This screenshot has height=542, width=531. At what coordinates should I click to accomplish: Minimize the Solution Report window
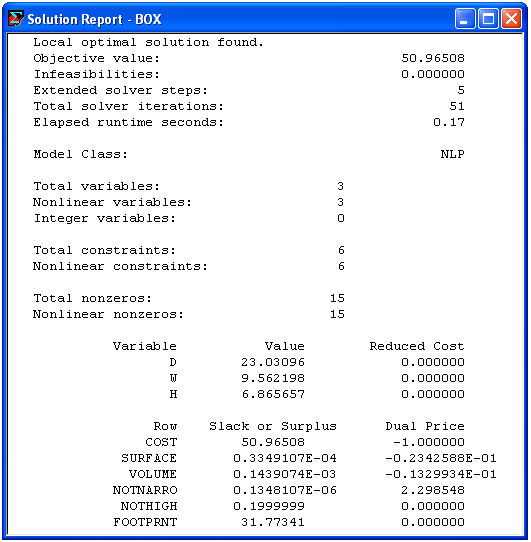click(x=465, y=19)
